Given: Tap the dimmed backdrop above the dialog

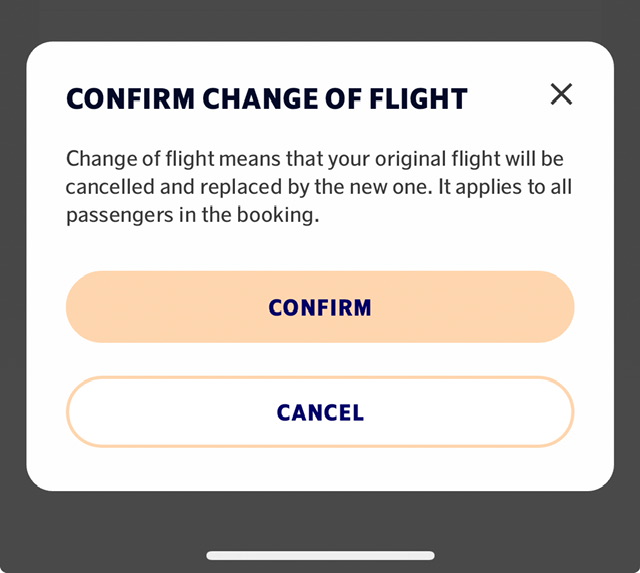Looking at the screenshot, I should pos(320,20).
